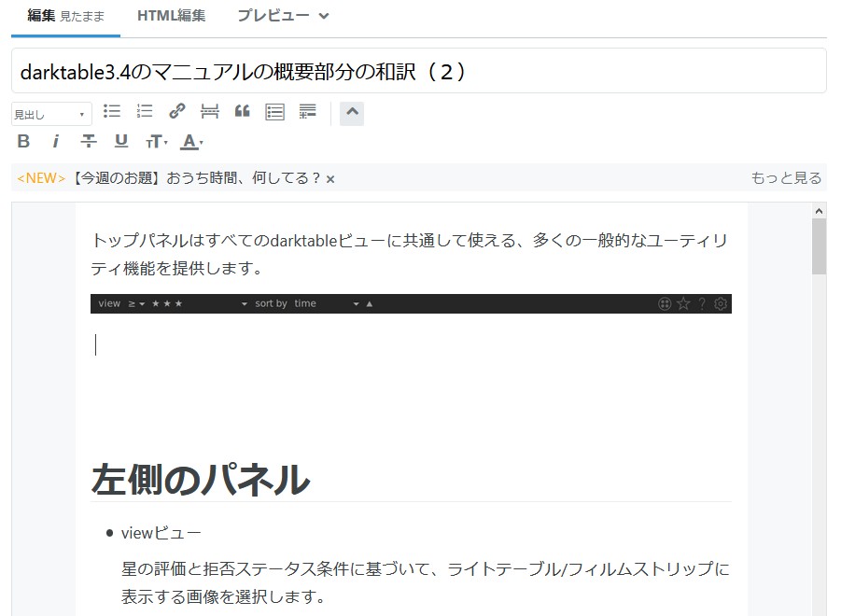Click the scrollbar up arrow

tap(819, 211)
